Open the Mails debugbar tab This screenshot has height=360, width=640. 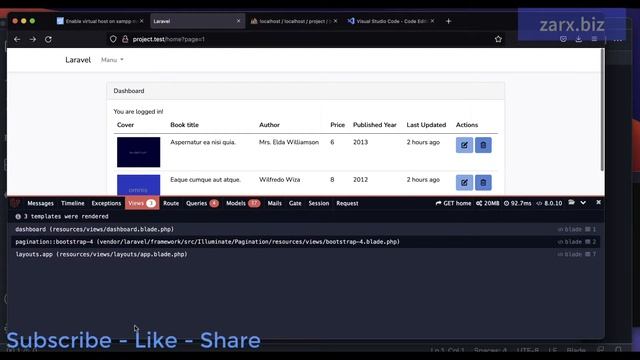tap(275, 203)
